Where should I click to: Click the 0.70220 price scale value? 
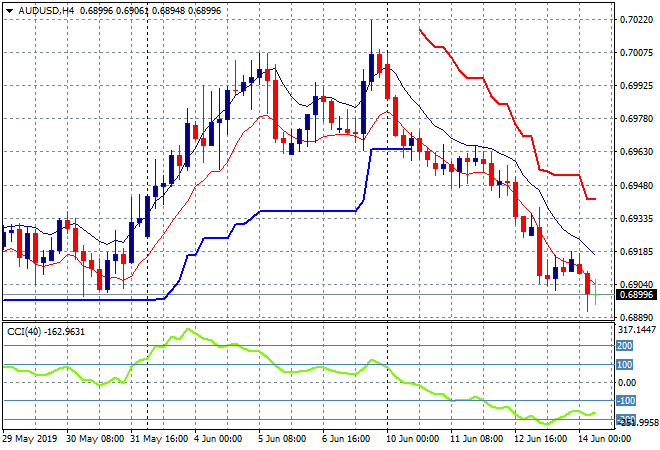pyautogui.click(x=636, y=20)
